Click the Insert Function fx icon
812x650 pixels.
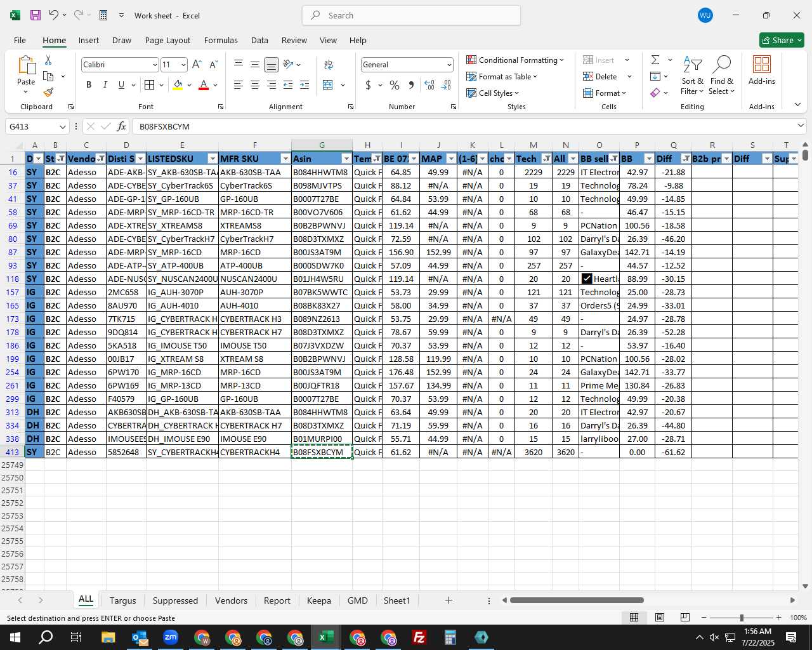(x=122, y=126)
